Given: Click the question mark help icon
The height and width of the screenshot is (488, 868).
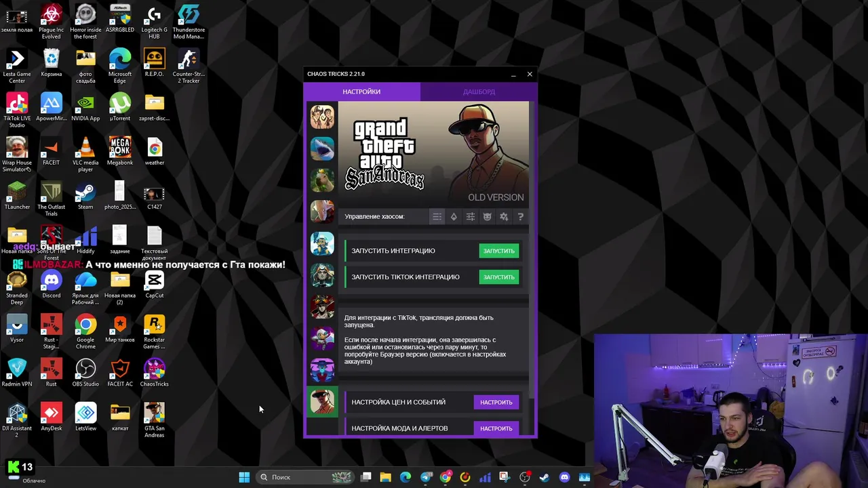Looking at the screenshot, I should [520, 217].
